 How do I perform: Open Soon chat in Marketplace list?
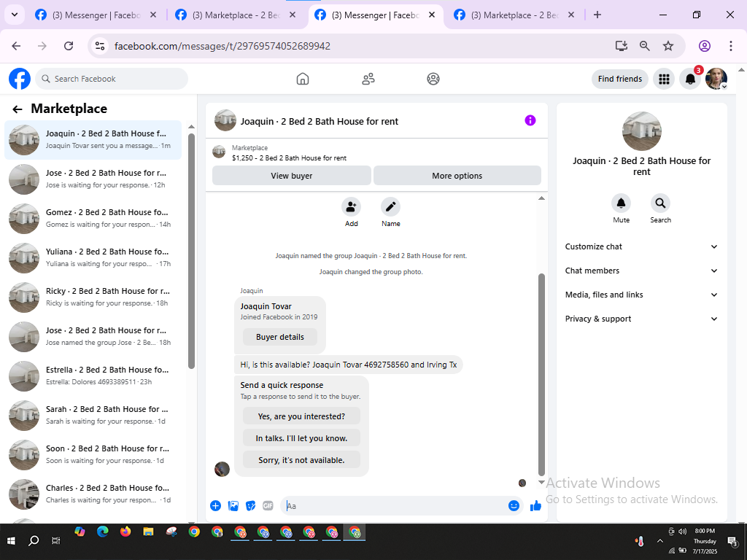click(x=93, y=455)
